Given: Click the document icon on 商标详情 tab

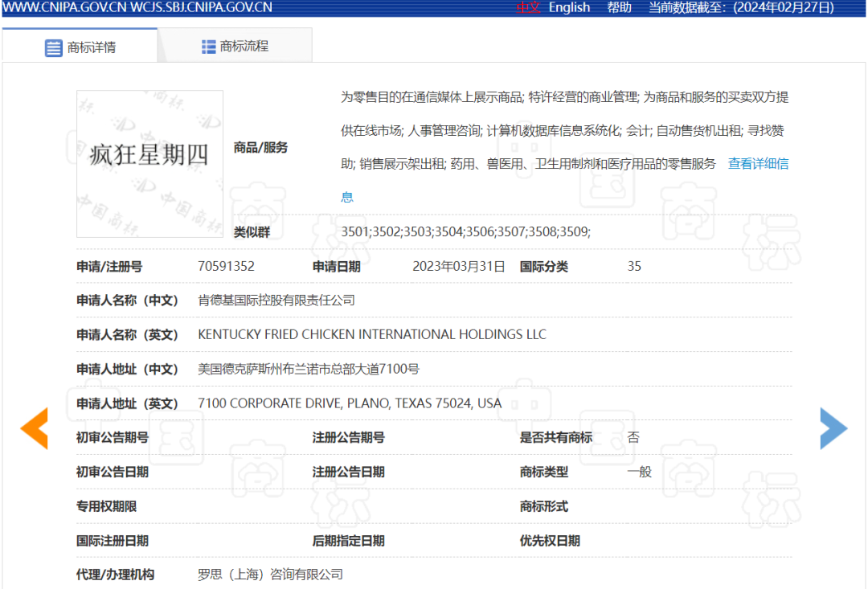Looking at the screenshot, I should pyautogui.click(x=51, y=46).
